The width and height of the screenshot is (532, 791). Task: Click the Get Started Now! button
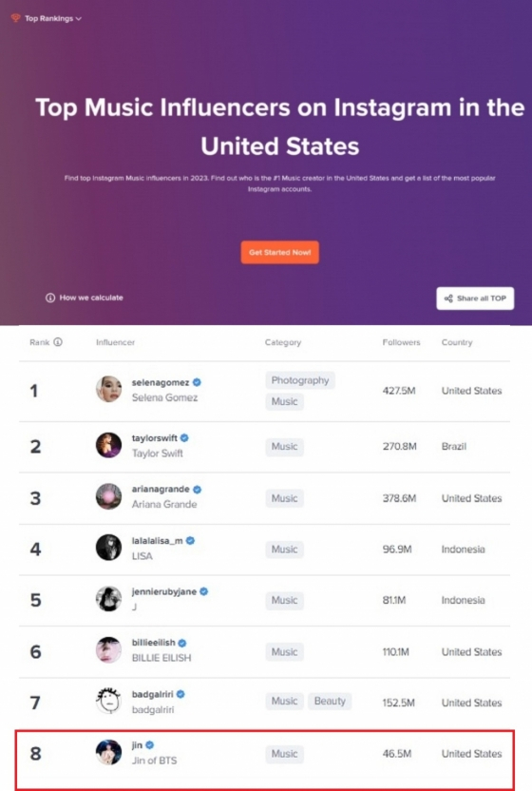click(x=280, y=252)
